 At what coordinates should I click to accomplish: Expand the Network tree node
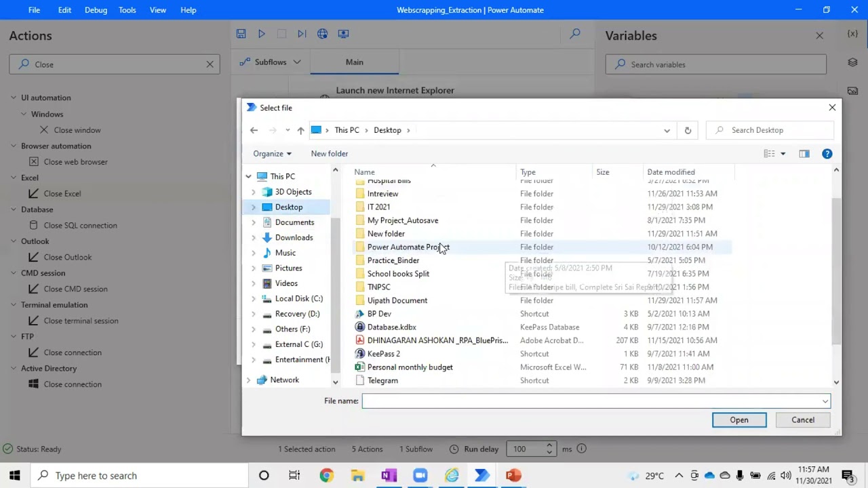(x=248, y=380)
